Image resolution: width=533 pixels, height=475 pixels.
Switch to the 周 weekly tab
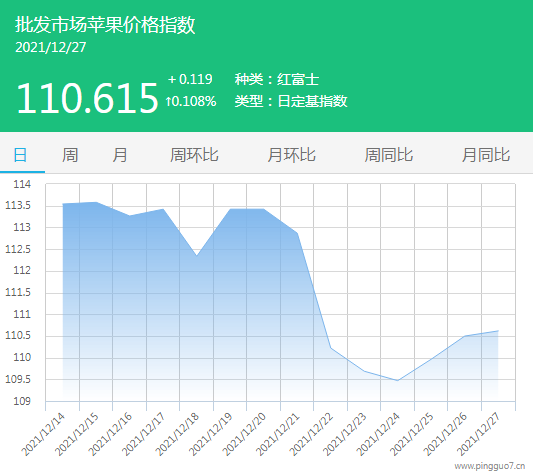coord(70,155)
